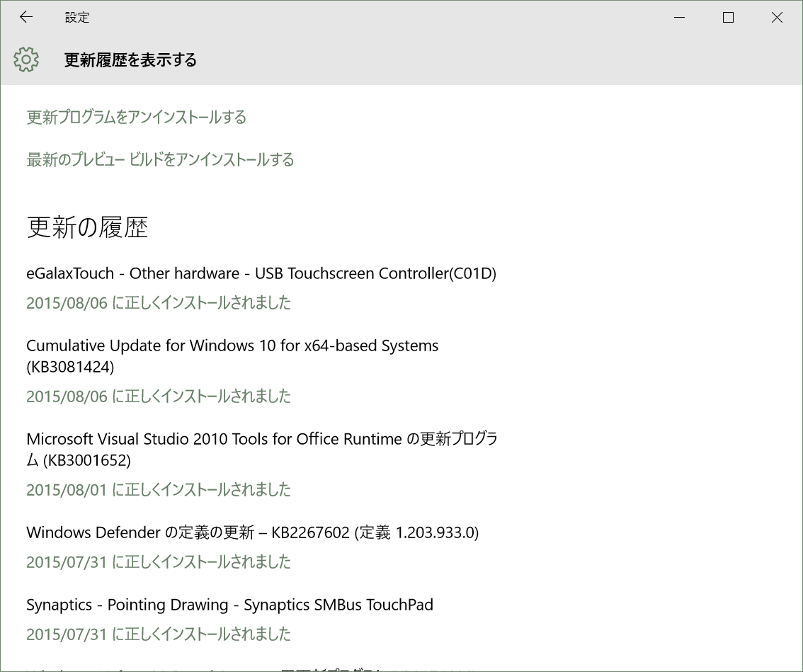Screen dimensions: 803x672
Task: Select Windows Defender KB2267602 definition entry
Action: 253,533
